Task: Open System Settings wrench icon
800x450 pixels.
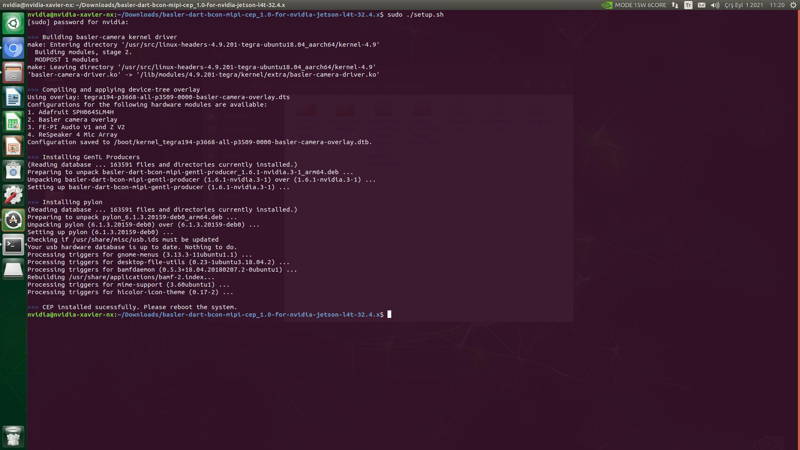Action: (x=13, y=195)
